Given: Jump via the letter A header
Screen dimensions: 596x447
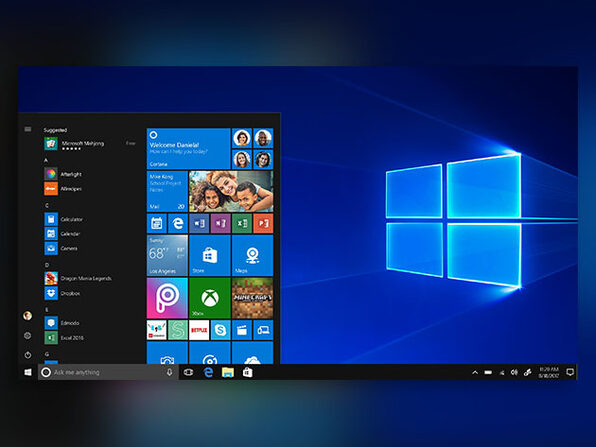Looking at the screenshot, I should click(x=46, y=160).
